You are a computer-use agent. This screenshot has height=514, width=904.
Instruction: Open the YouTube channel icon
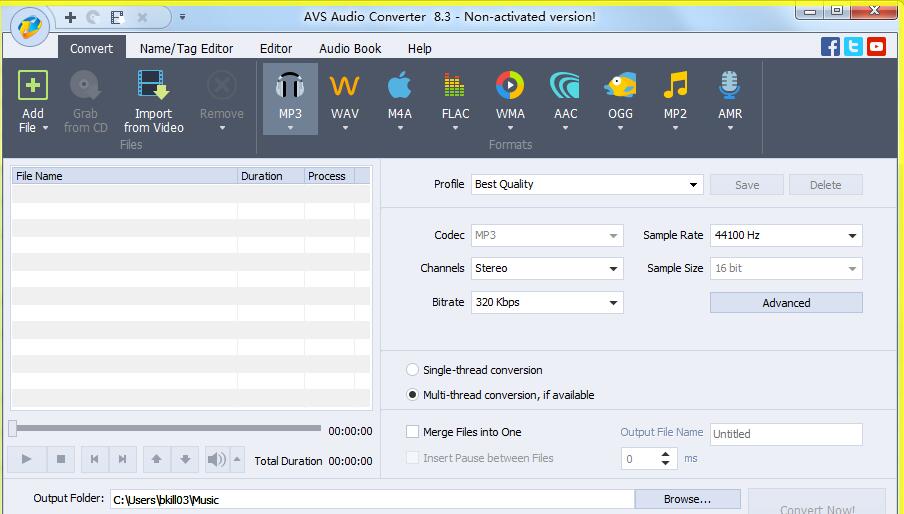(x=876, y=47)
